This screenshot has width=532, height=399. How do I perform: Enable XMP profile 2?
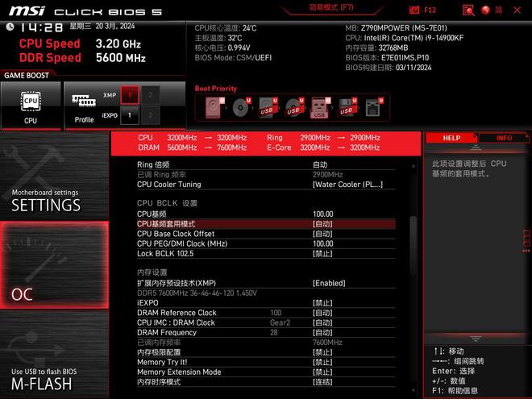pyautogui.click(x=150, y=95)
